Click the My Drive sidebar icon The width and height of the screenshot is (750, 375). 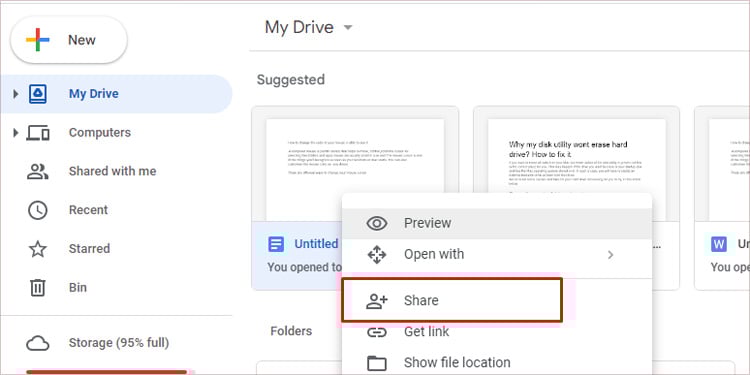[38, 94]
